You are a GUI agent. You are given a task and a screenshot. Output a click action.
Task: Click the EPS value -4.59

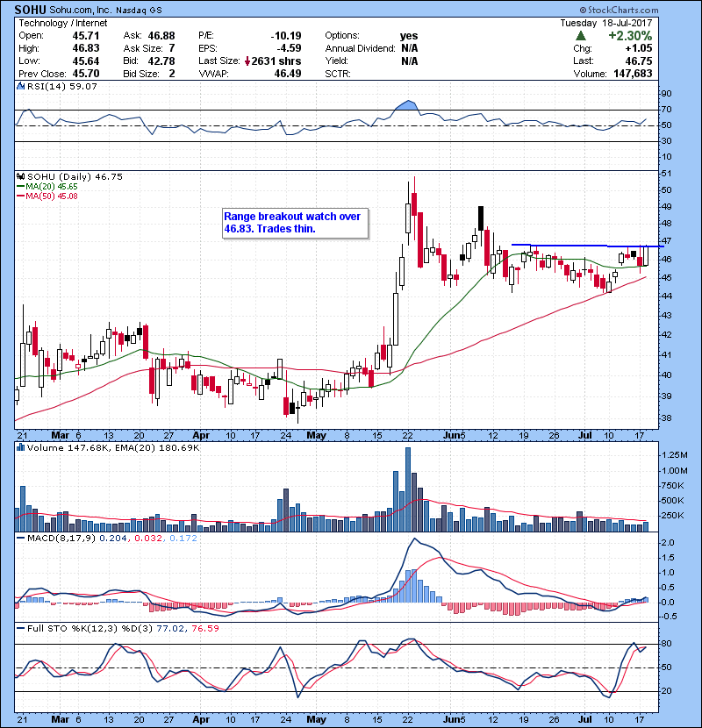[290, 48]
